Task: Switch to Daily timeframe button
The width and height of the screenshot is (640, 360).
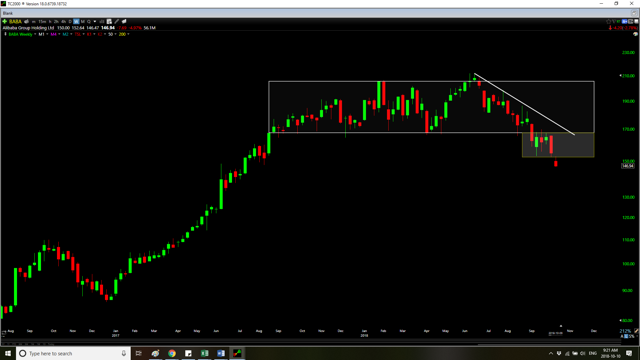Action: point(70,21)
